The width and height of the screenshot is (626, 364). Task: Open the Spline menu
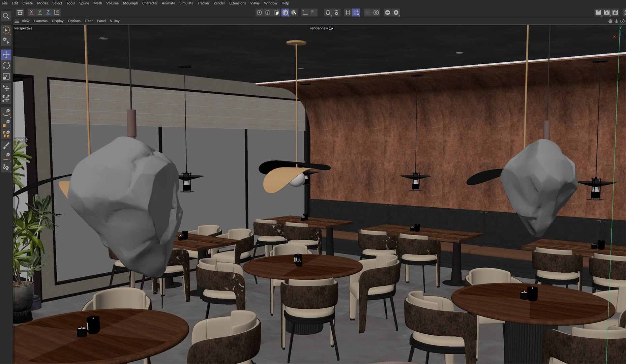84,3
